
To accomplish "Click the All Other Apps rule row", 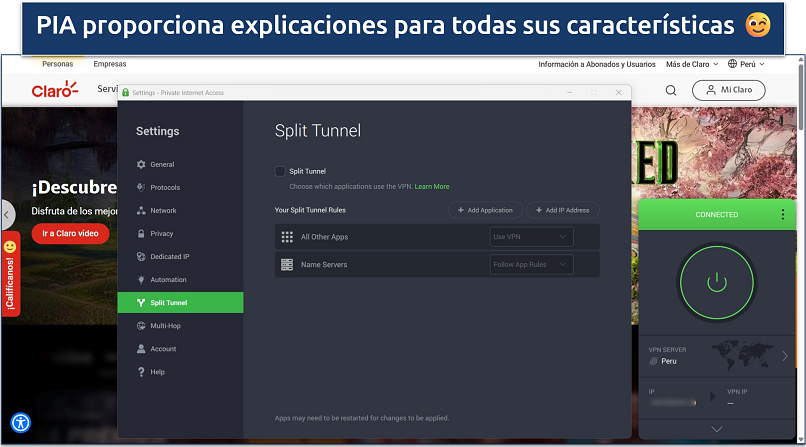I will (x=437, y=237).
